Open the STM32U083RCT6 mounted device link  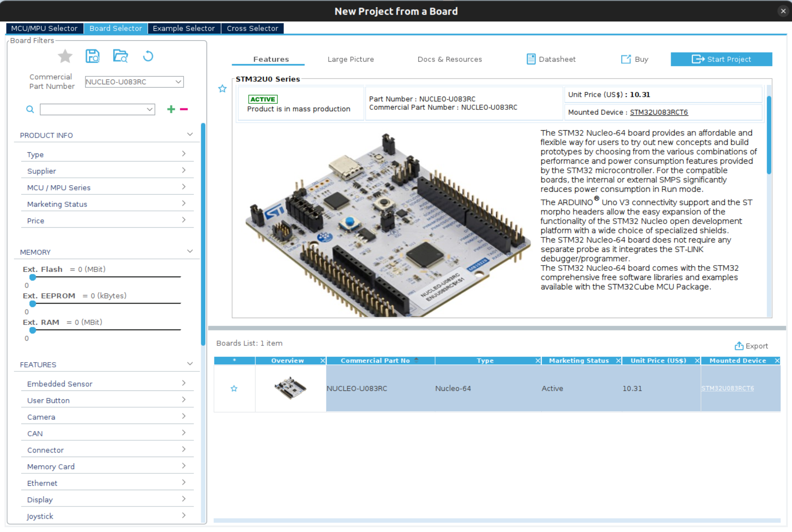pyautogui.click(x=659, y=112)
